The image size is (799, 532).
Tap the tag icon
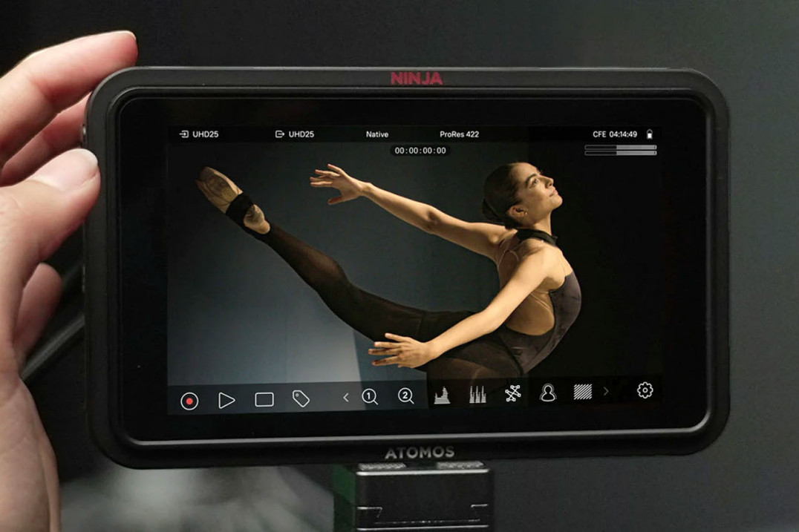tap(301, 398)
